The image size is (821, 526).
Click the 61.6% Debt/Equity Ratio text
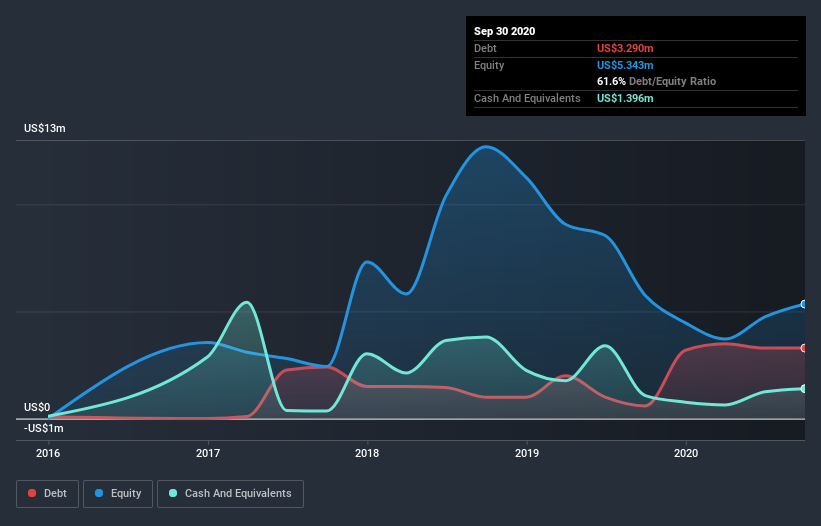[x=657, y=82]
